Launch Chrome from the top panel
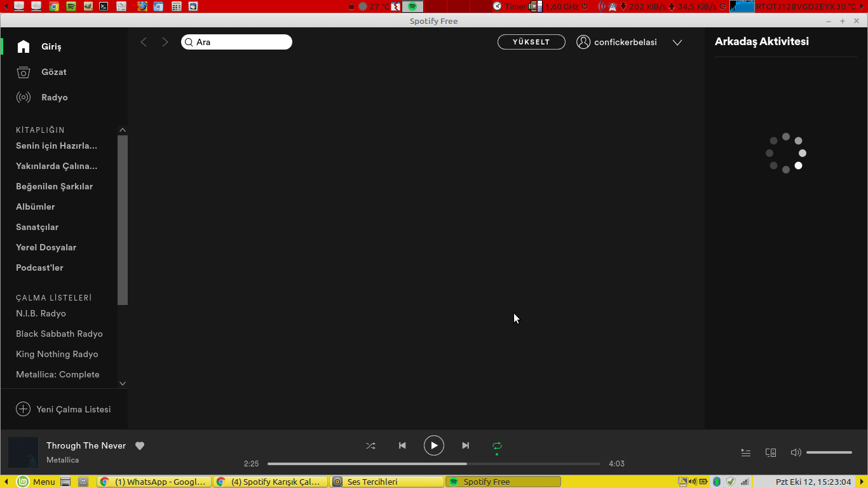The image size is (868, 488). click(x=54, y=6)
